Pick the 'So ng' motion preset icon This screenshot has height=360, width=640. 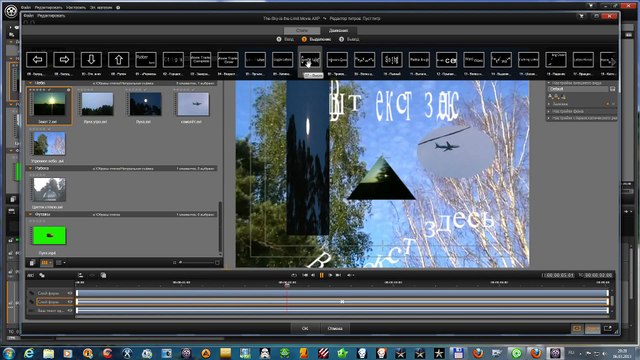[392, 60]
